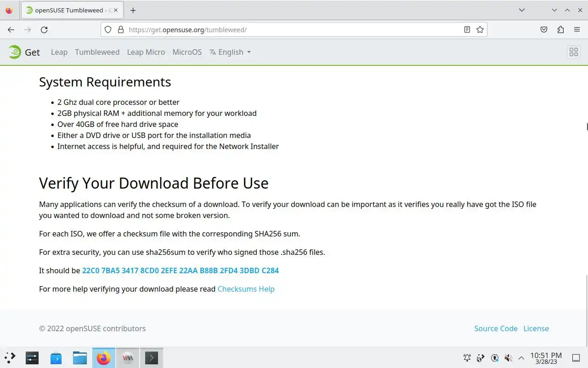This screenshot has height=368, width=588.
Task: Click the "Verify Your Download Before Use" heading
Action: [154, 183]
